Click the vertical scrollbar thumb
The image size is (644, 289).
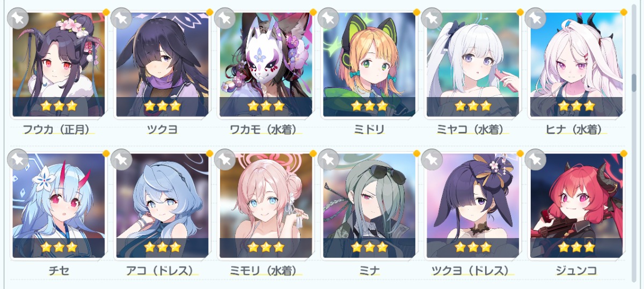tap(634, 83)
